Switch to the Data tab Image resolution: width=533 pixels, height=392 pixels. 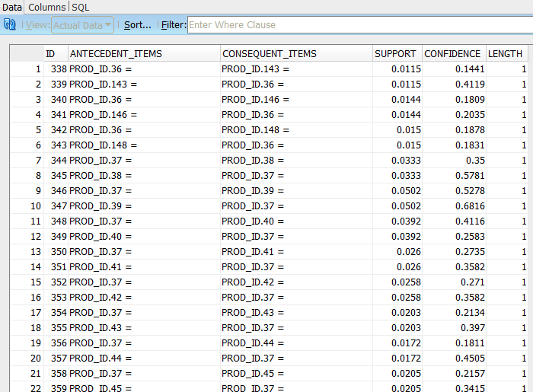point(12,7)
